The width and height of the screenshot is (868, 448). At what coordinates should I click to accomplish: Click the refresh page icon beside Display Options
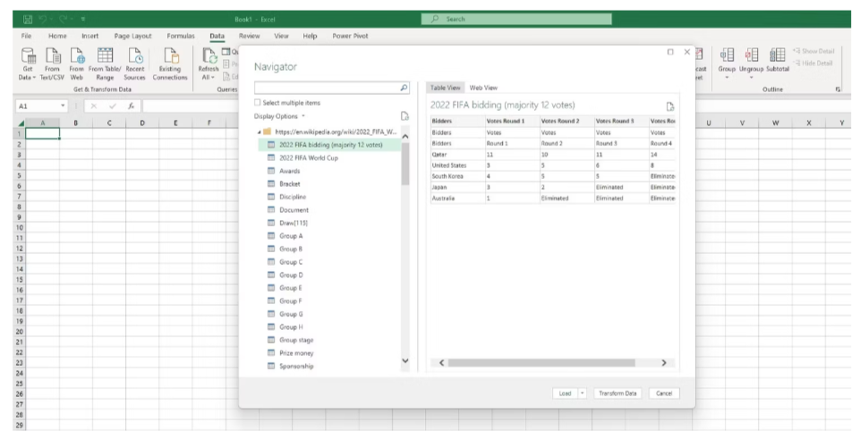click(404, 116)
